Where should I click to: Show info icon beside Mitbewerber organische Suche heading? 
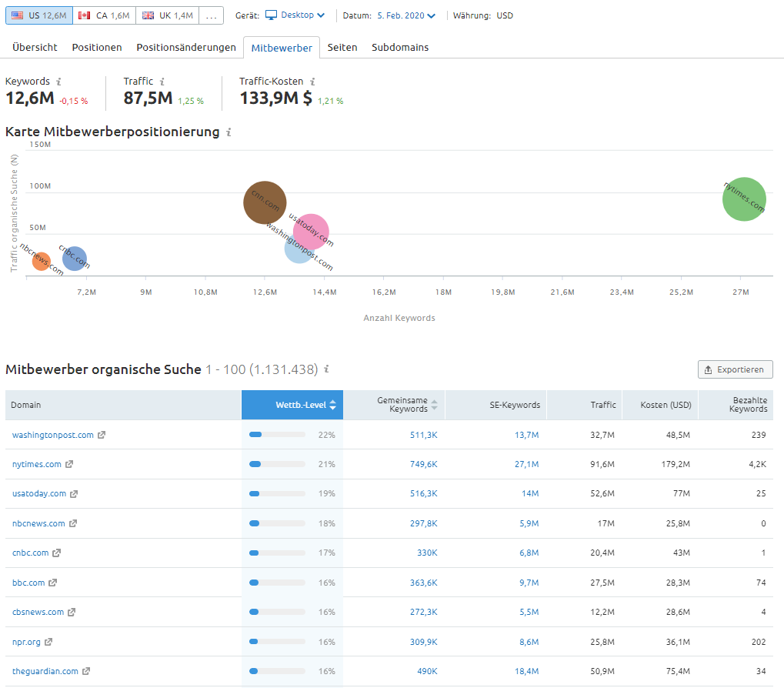click(326, 369)
